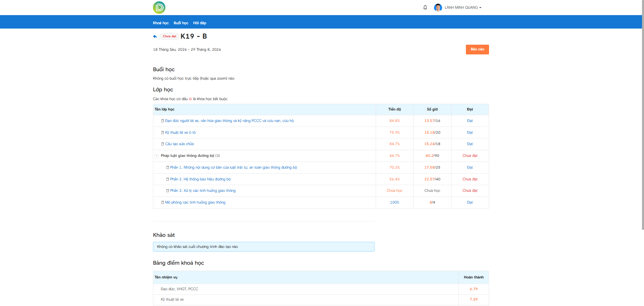The width and height of the screenshot is (644, 306).
Task: Click document icon beside Phần 3
Action: [x=168, y=191]
